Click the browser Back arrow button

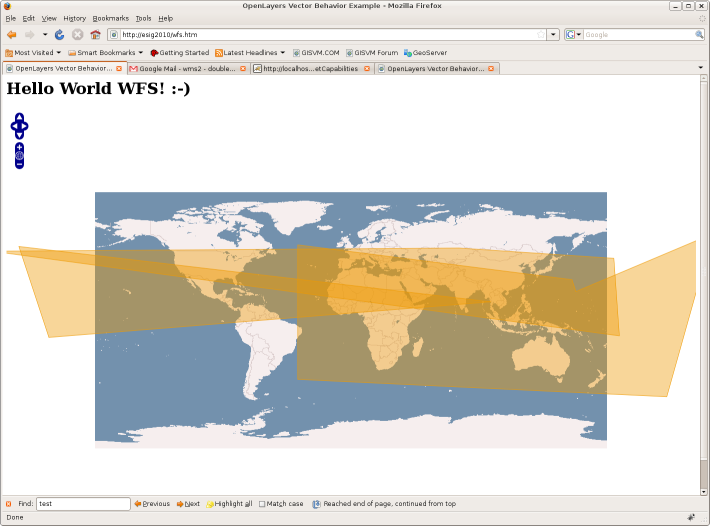(12, 35)
